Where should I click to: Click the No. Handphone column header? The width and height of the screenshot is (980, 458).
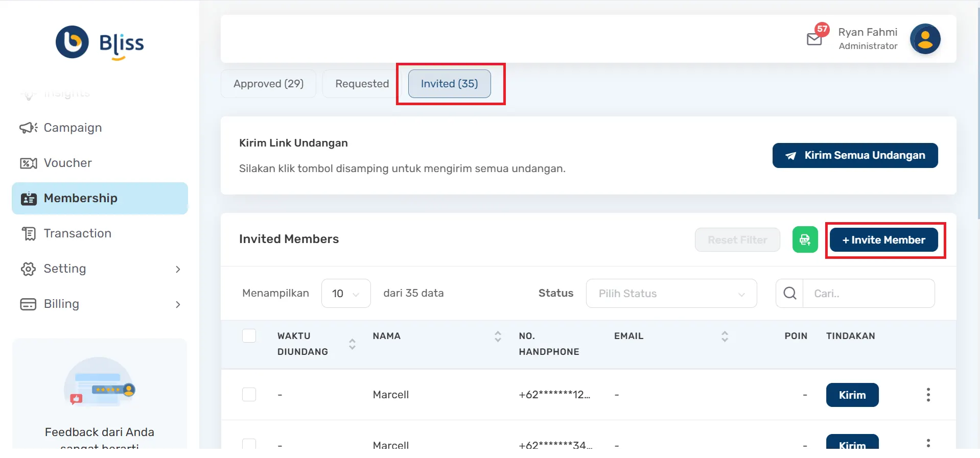click(x=549, y=344)
